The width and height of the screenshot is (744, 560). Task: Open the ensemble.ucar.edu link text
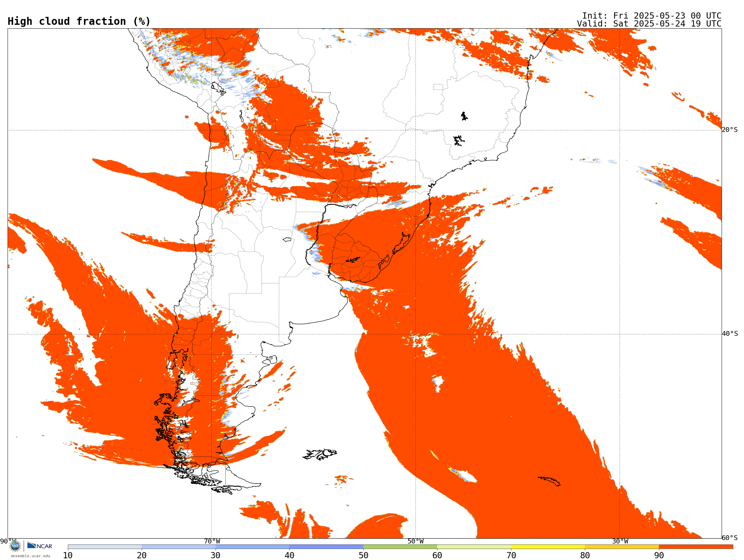point(31,556)
